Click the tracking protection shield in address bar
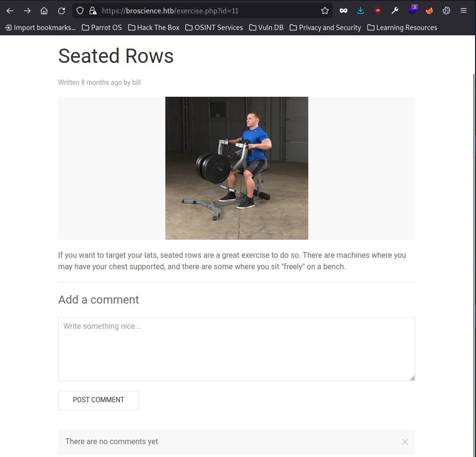This screenshot has height=457, width=476. point(80,10)
